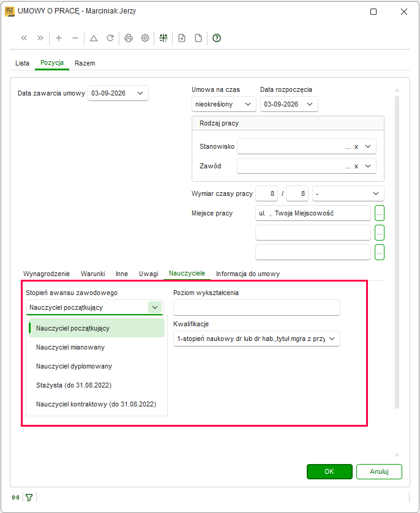Click scrollbar down arrow
Viewport: 420px width, 513px height.
point(397,455)
